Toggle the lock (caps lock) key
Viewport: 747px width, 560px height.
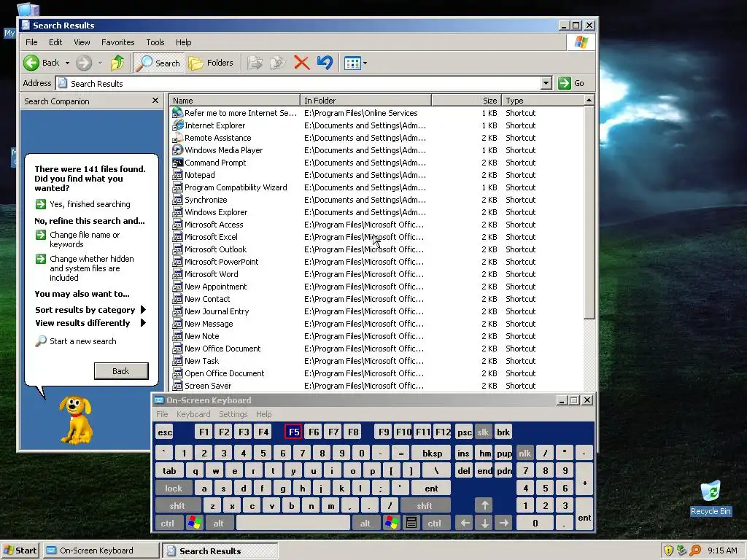coord(174,488)
